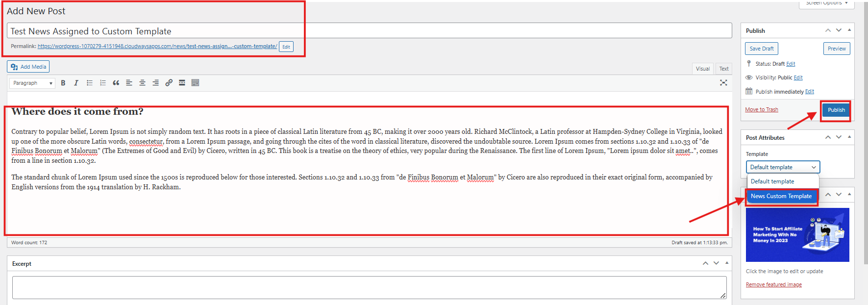Move the Post Attributes panel down
The width and height of the screenshot is (868, 305).
tap(839, 137)
